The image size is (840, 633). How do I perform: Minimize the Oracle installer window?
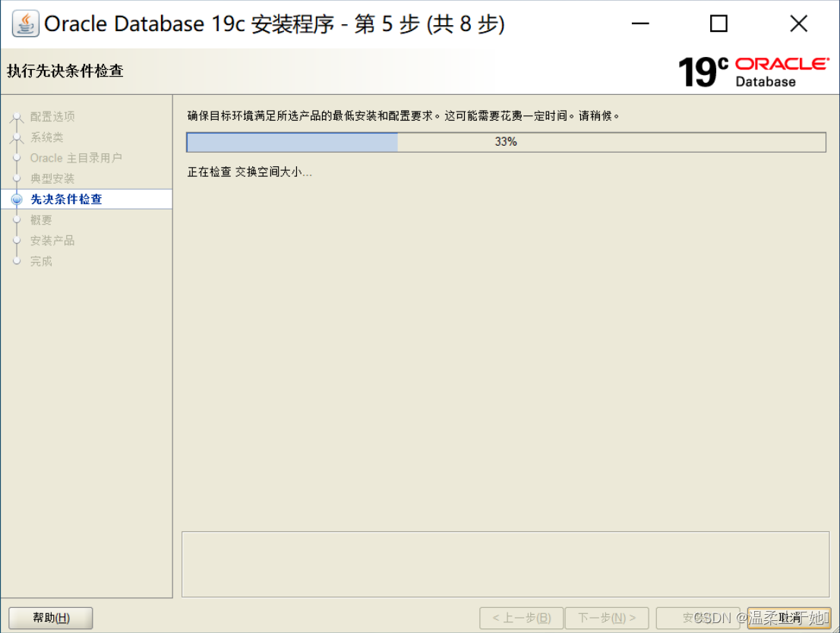click(x=640, y=24)
